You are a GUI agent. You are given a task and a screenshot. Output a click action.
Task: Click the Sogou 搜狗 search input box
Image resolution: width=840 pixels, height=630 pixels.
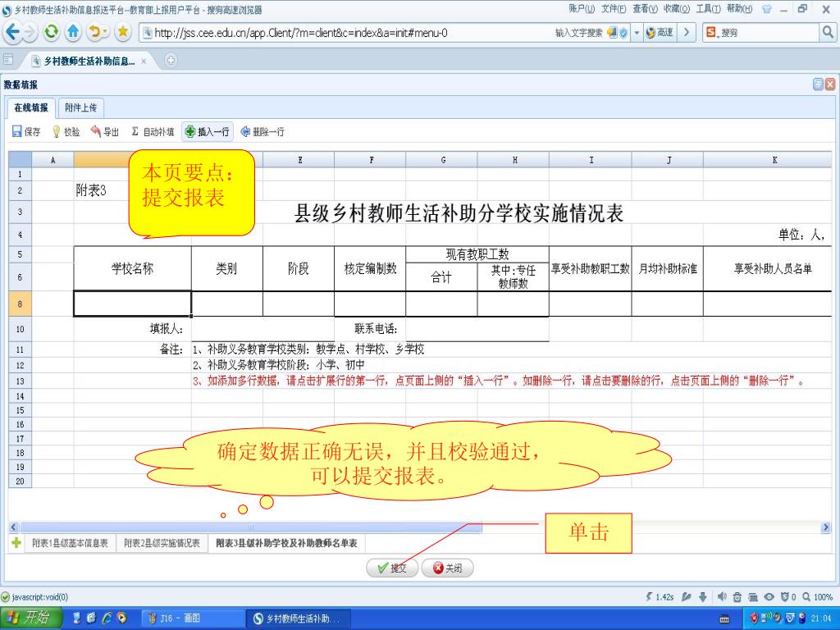[x=769, y=33]
